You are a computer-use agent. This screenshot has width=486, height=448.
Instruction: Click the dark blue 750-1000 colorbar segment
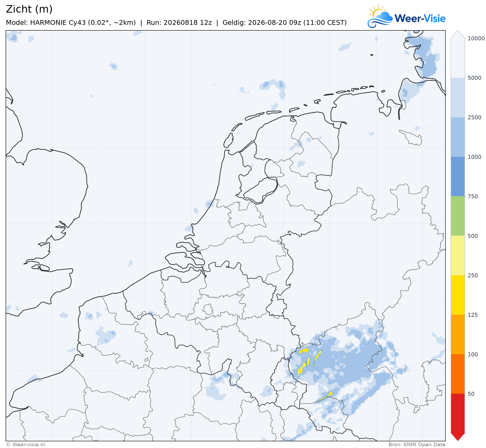pyautogui.click(x=458, y=176)
